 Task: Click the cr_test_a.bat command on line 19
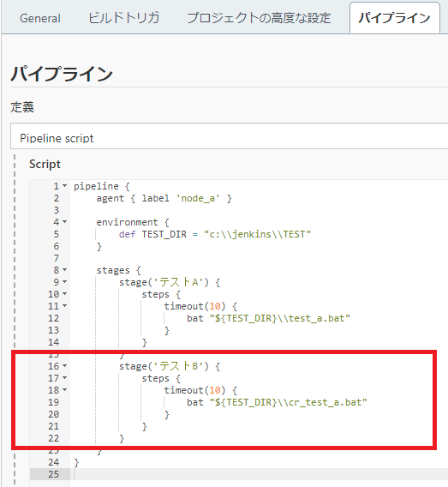point(277,402)
